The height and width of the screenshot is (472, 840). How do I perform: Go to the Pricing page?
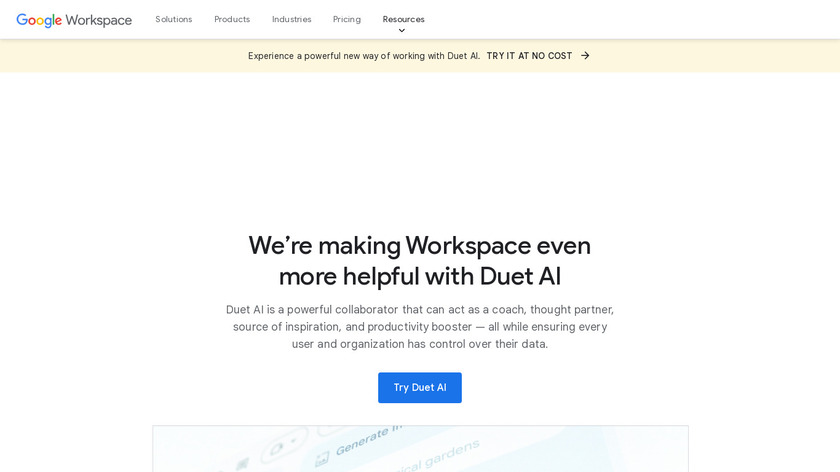pyautogui.click(x=347, y=19)
